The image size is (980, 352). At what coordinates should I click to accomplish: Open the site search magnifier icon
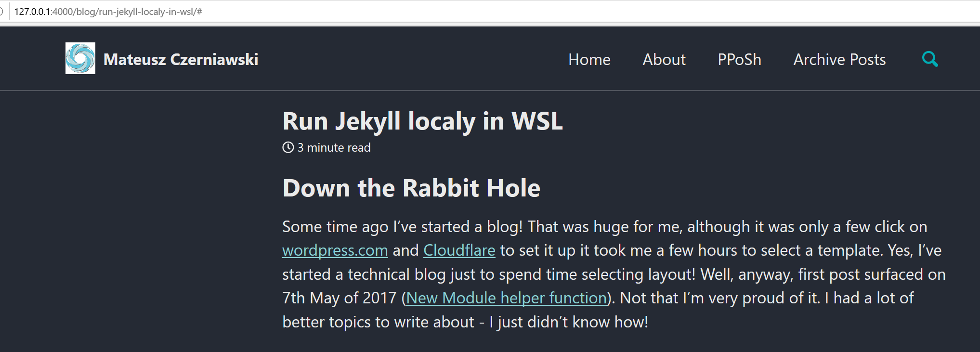930,59
